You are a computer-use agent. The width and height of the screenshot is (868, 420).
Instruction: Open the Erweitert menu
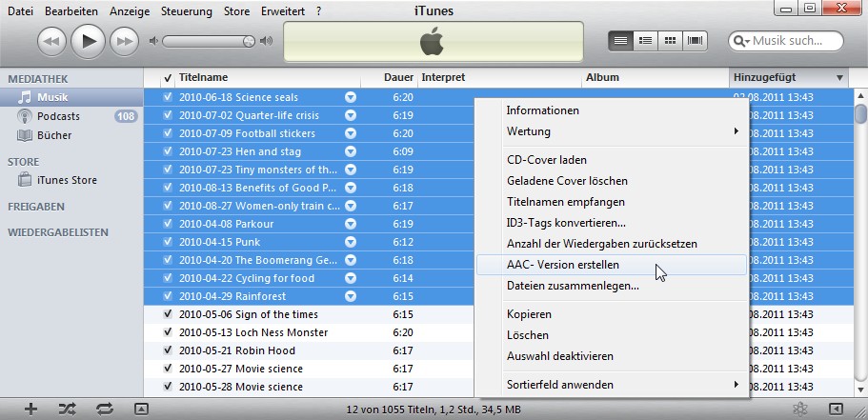point(283,11)
